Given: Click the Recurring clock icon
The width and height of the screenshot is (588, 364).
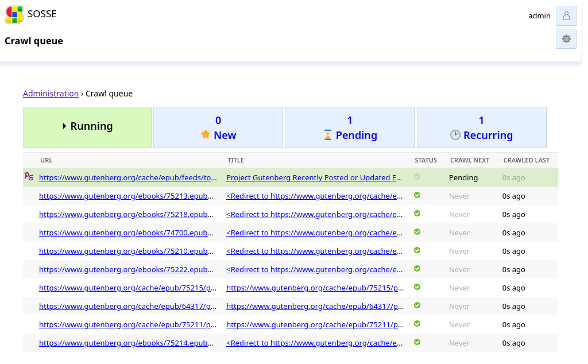Looking at the screenshot, I should (455, 135).
